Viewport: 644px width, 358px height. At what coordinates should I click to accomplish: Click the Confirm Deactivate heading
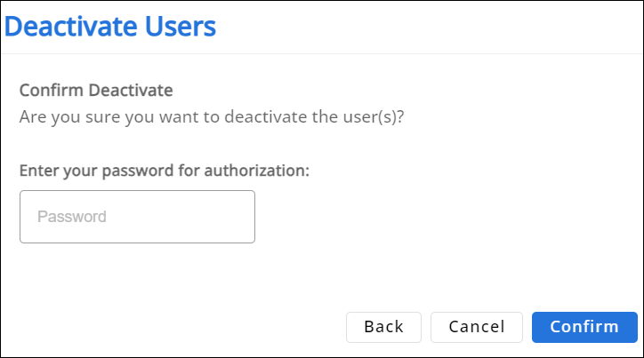click(96, 90)
